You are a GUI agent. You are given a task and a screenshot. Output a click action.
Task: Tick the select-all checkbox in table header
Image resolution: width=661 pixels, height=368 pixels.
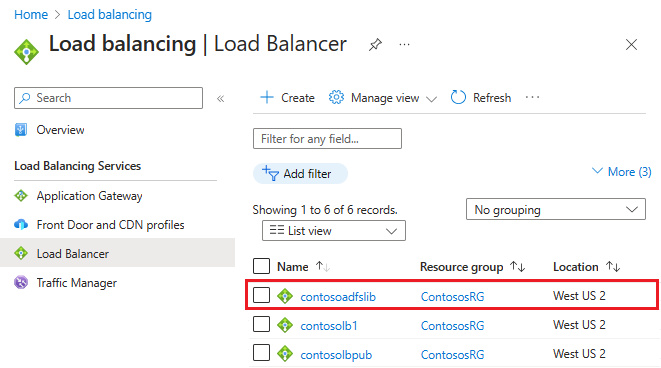(261, 266)
